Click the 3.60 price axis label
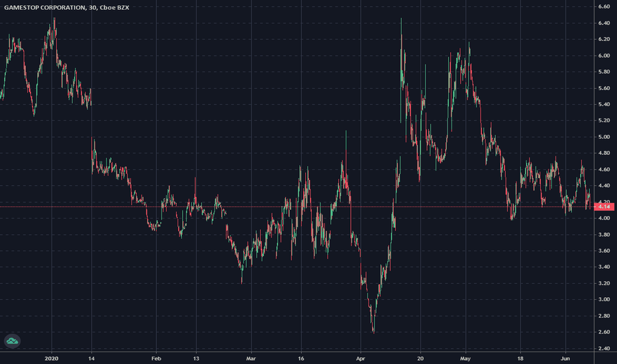The height and width of the screenshot is (364, 617). coord(604,251)
